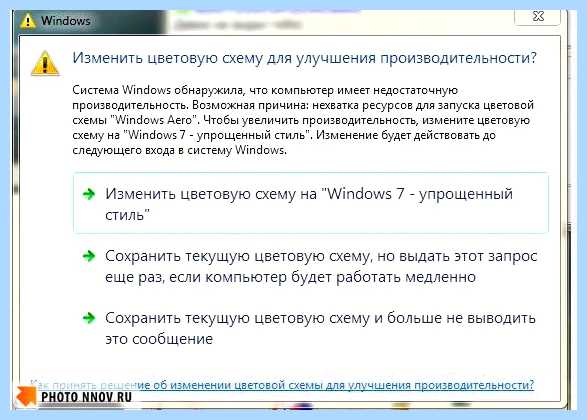Click the heading "Изменить цветовую схему для улучшения производительности?"
Viewport: 587px width, 420px height.
[305, 58]
